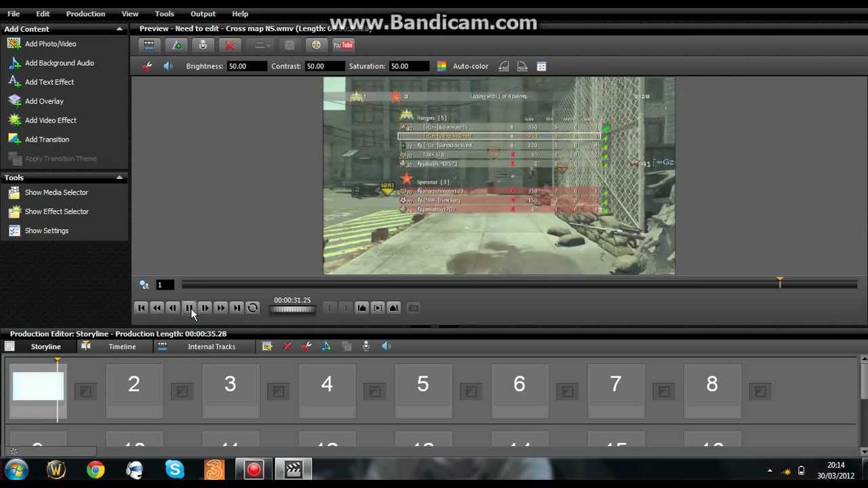The image size is (868, 488).
Task: Open the Tools menu
Action: [164, 14]
